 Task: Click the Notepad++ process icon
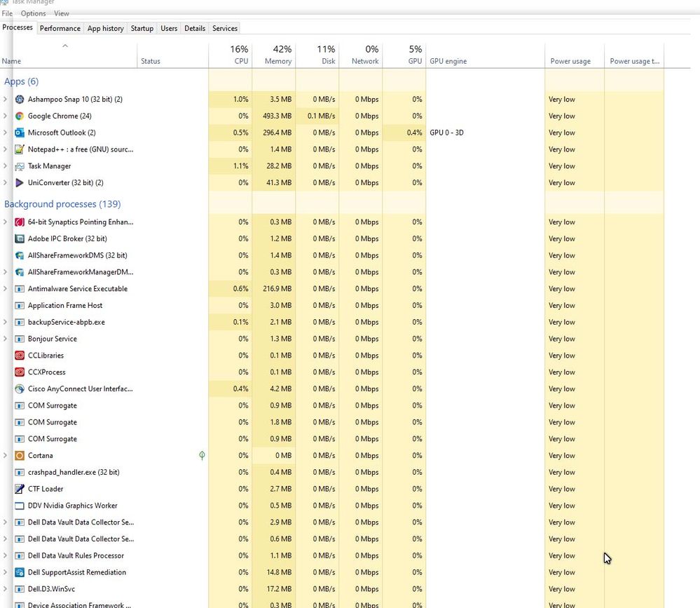pyautogui.click(x=19, y=149)
